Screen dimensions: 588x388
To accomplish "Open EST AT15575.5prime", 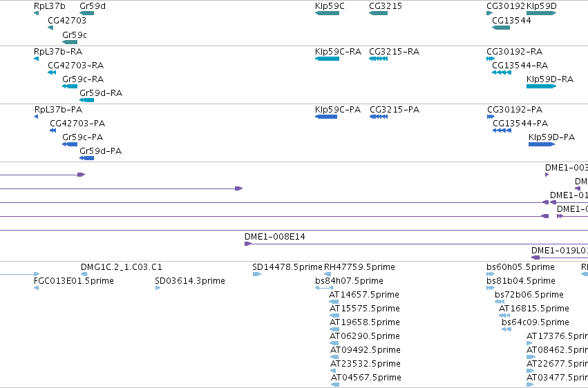I will 334,316.
